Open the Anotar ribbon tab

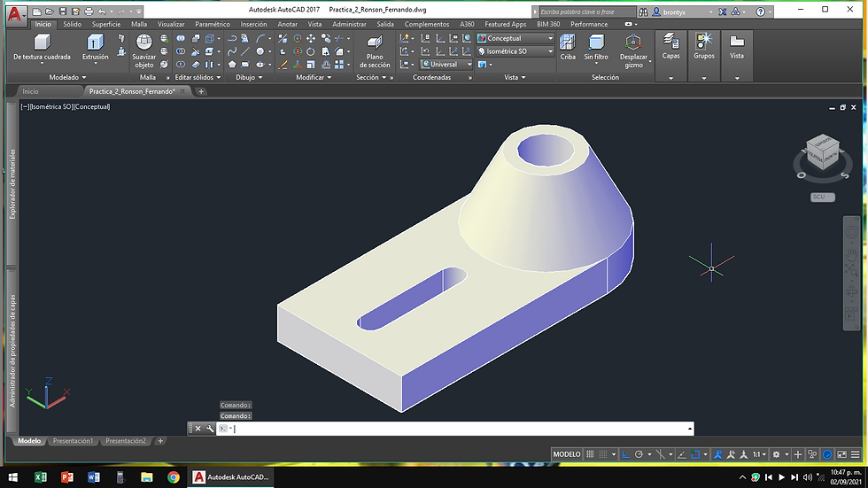click(x=287, y=24)
